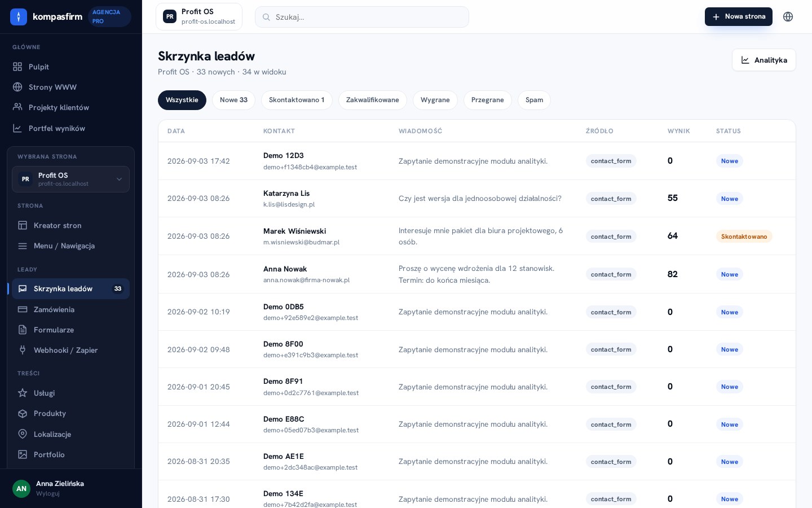Click the map pin icon beside Lokalizacje
Image resolution: width=812 pixels, height=508 pixels.
click(x=23, y=434)
